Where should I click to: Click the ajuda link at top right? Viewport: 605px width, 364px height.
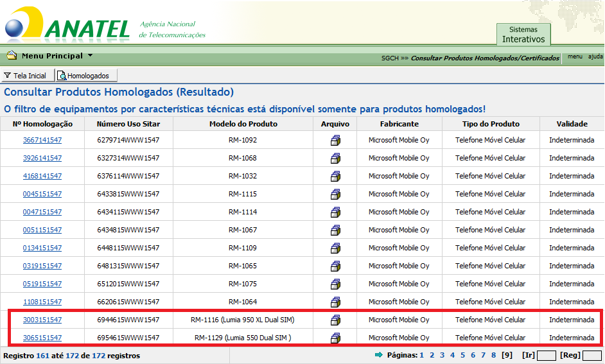[595, 56]
